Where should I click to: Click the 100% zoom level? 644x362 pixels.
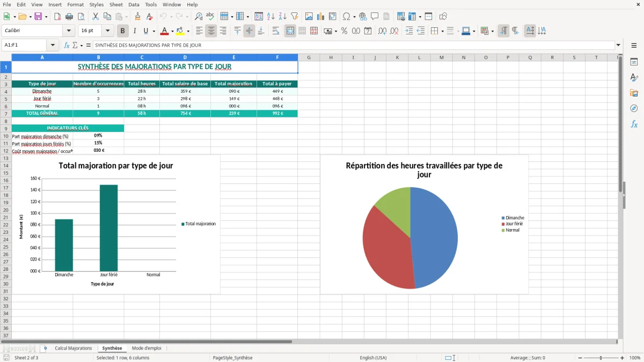point(635,358)
